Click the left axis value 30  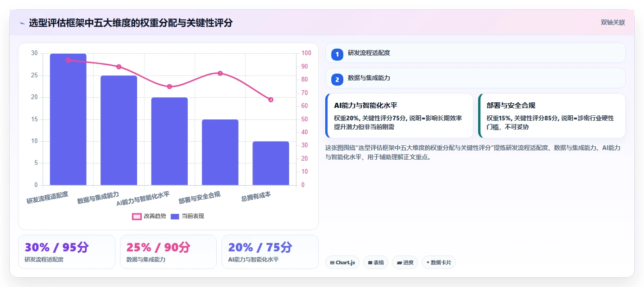pos(34,53)
